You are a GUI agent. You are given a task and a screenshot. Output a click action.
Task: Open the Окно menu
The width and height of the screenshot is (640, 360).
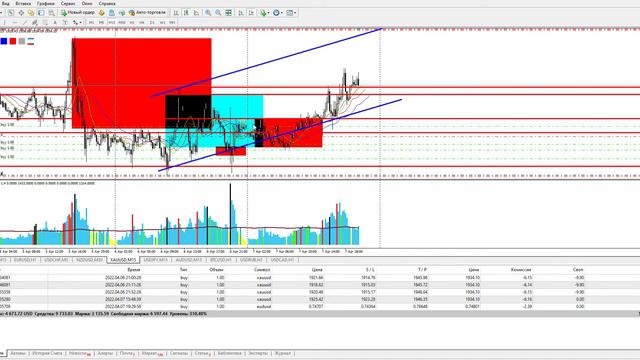coord(87,3)
